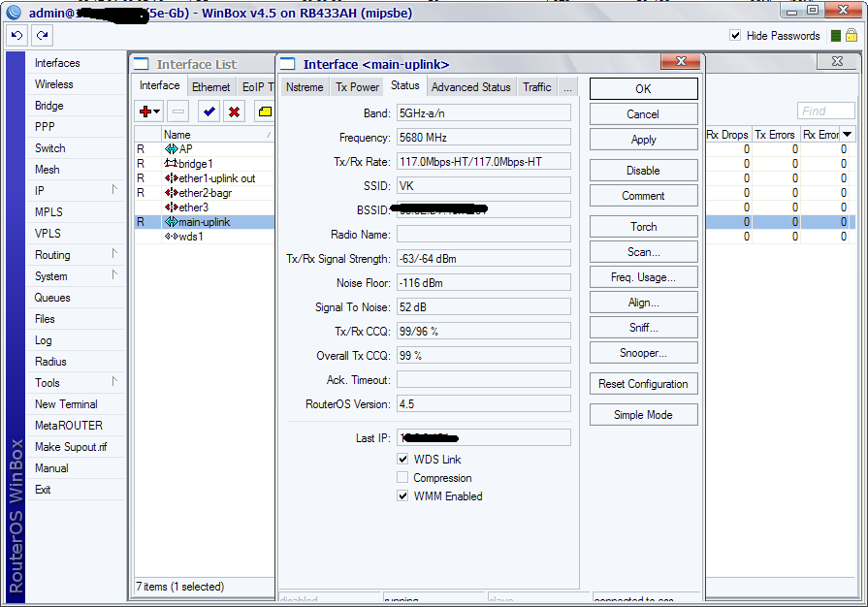This screenshot has width=868, height=607.
Task: Show more tabs via the ellipsis tab
Action: pos(567,87)
